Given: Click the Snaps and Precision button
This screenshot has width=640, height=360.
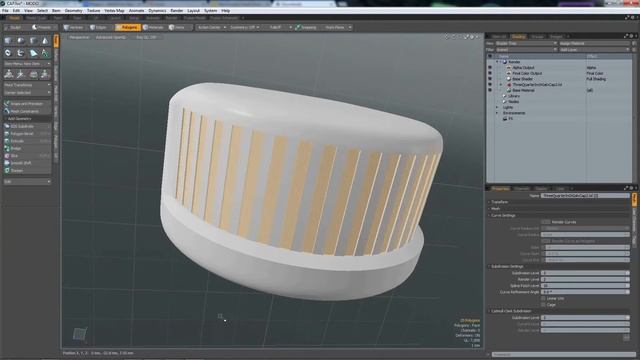Looking at the screenshot, I should point(27,104).
